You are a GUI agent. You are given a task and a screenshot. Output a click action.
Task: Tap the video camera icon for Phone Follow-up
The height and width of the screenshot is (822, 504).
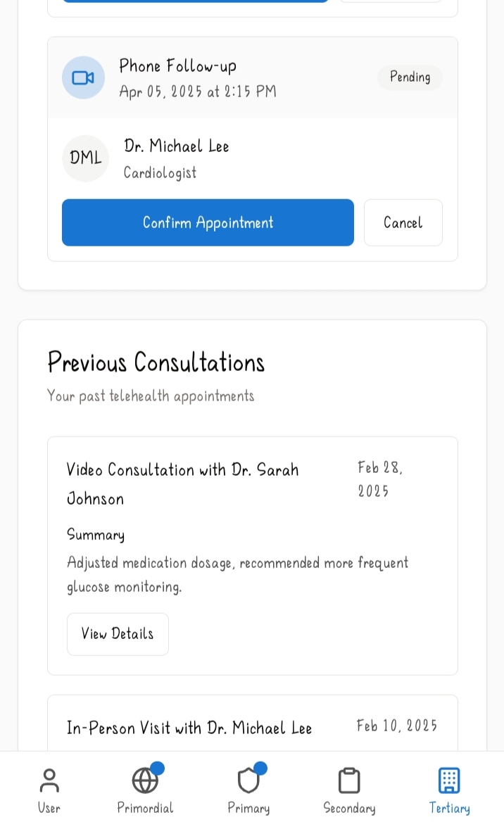coord(83,78)
